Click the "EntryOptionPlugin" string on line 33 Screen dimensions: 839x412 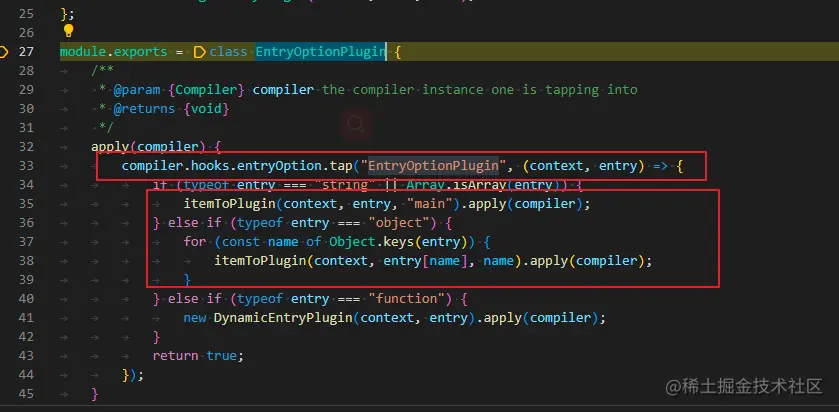433,166
